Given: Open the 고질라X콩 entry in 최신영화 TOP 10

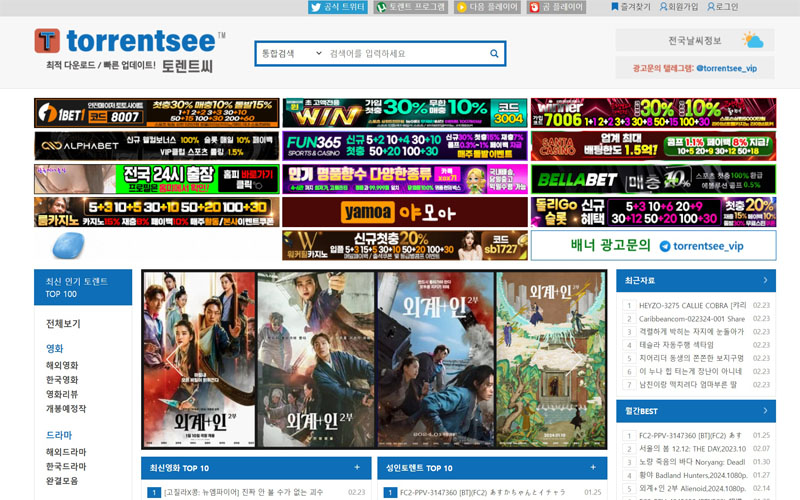Looking at the screenshot, I should (243, 492).
